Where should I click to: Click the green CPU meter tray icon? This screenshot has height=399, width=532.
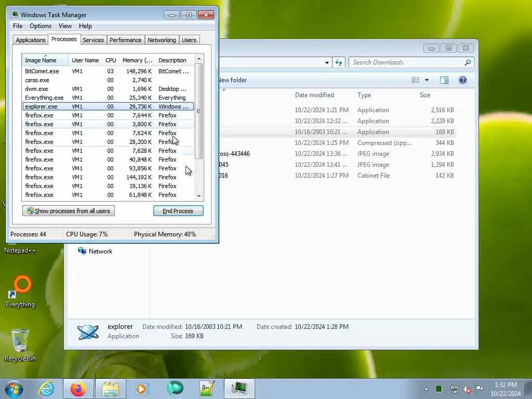click(x=438, y=389)
